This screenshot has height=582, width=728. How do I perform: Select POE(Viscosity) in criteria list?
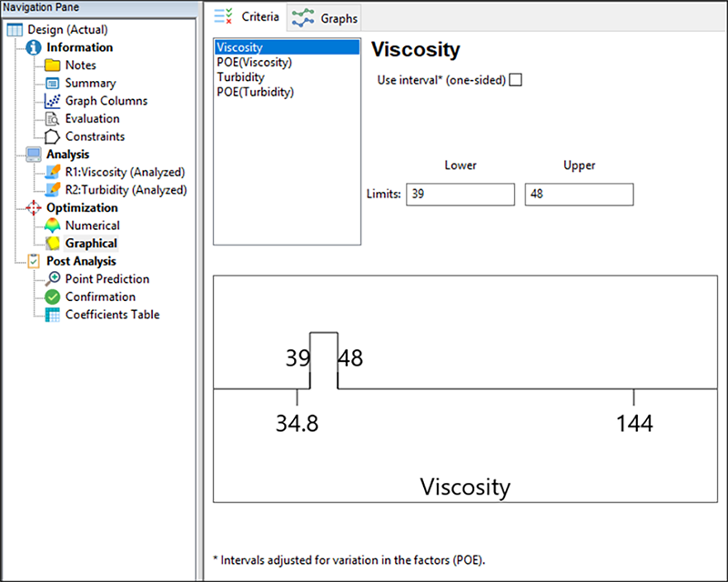click(254, 63)
